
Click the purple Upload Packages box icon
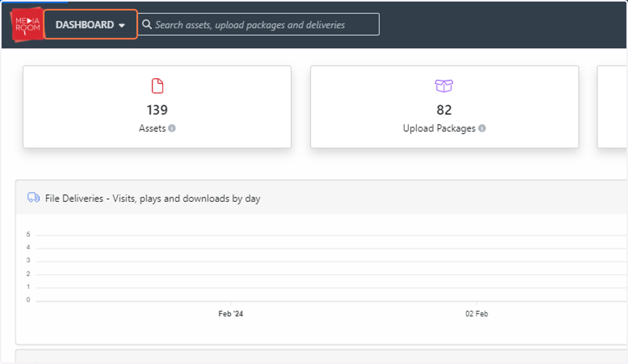point(444,86)
